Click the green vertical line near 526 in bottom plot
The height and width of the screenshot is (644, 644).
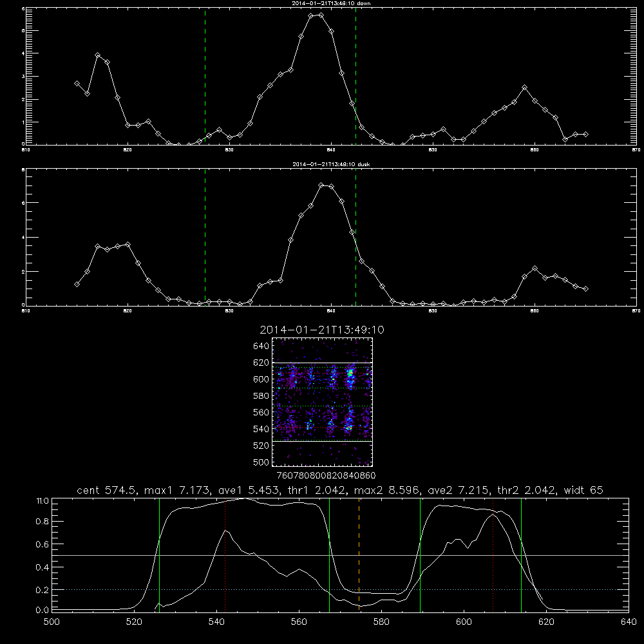159,555
